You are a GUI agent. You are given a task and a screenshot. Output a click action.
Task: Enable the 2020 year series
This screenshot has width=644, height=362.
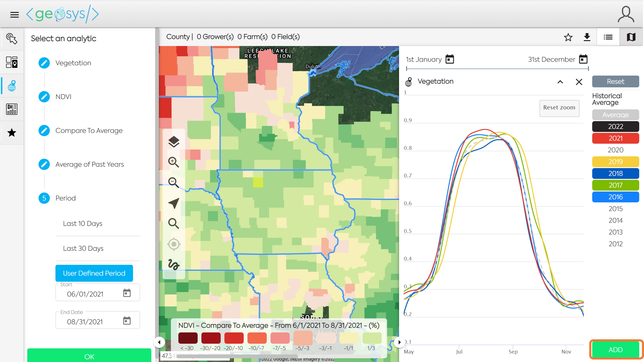[615, 150]
